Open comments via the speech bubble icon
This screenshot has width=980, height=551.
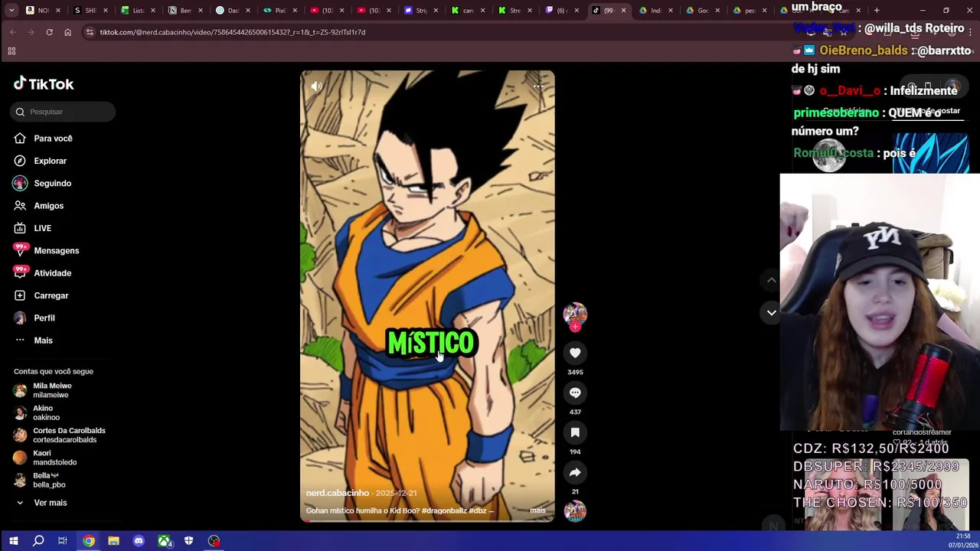point(575,393)
